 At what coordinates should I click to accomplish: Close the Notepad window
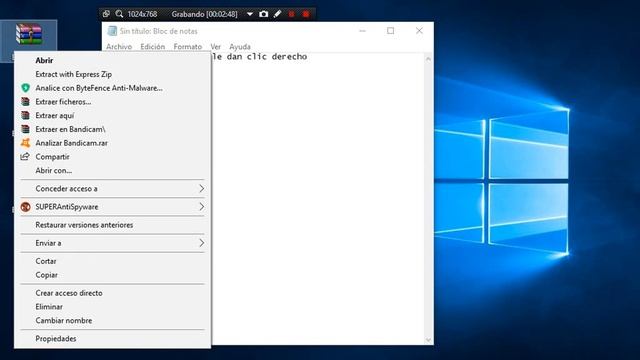(419, 31)
